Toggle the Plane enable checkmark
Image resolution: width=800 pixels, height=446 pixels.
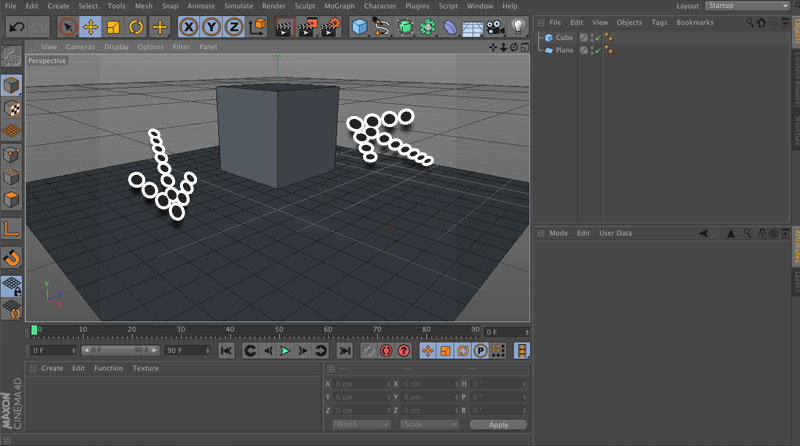598,51
